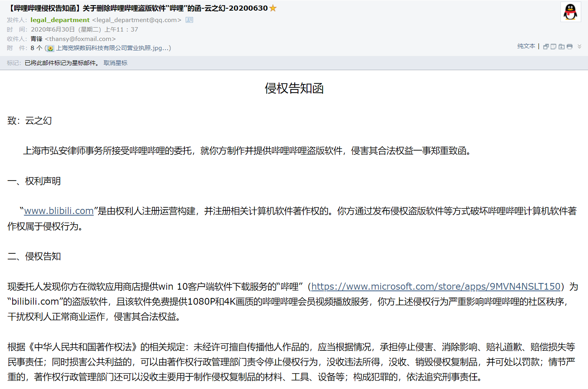This screenshot has width=588, height=389.
Task: Click the note/memo icon in header
Action: click(x=553, y=47)
